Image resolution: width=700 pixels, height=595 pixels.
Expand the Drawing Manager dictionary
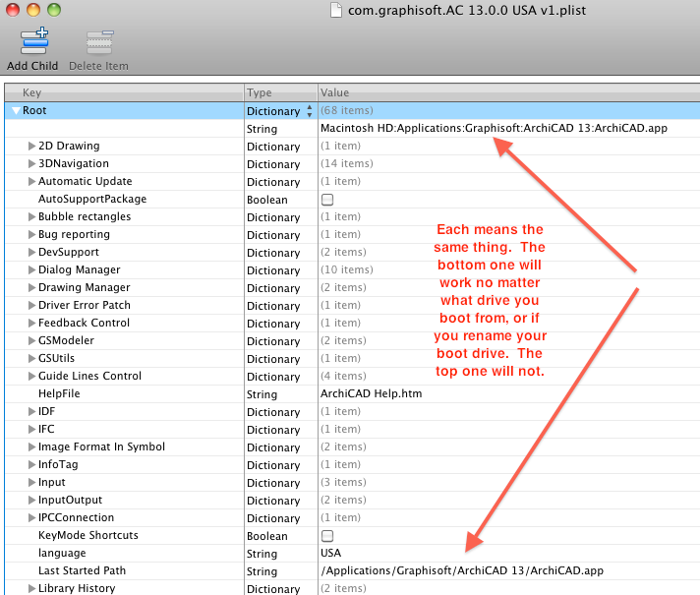tap(31, 288)
